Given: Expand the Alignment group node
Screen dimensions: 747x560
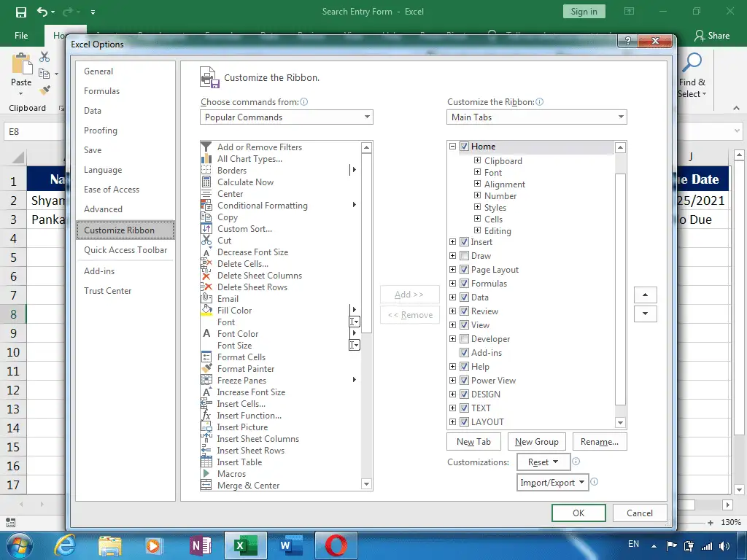Looking at the screenshot, I should coord(477,184).
